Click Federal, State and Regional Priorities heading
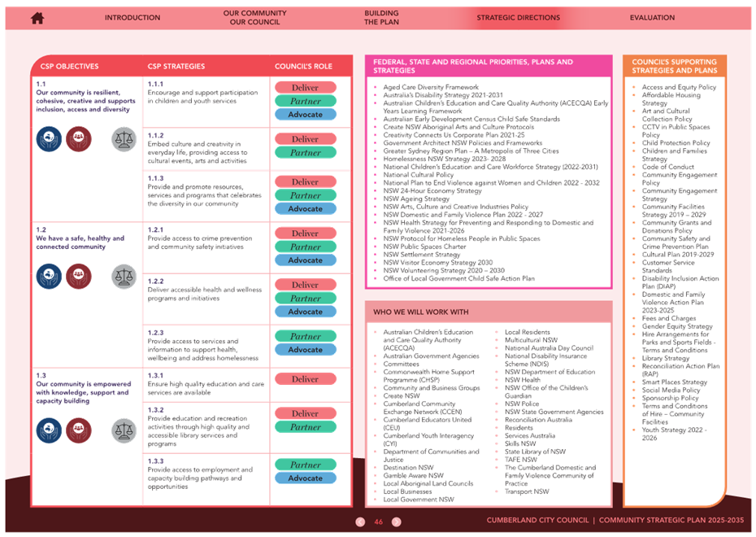This screenshot has height=537, width=756. 473,66
